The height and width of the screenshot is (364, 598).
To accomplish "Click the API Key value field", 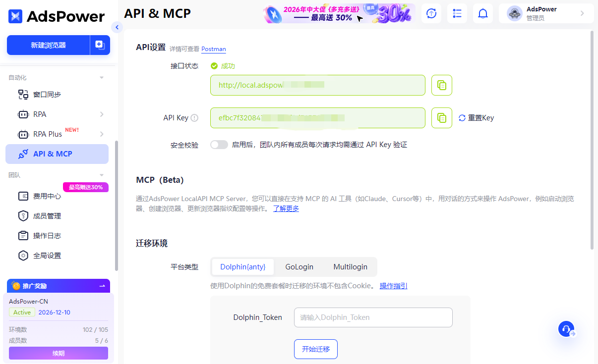I will [x=318, y=118].
